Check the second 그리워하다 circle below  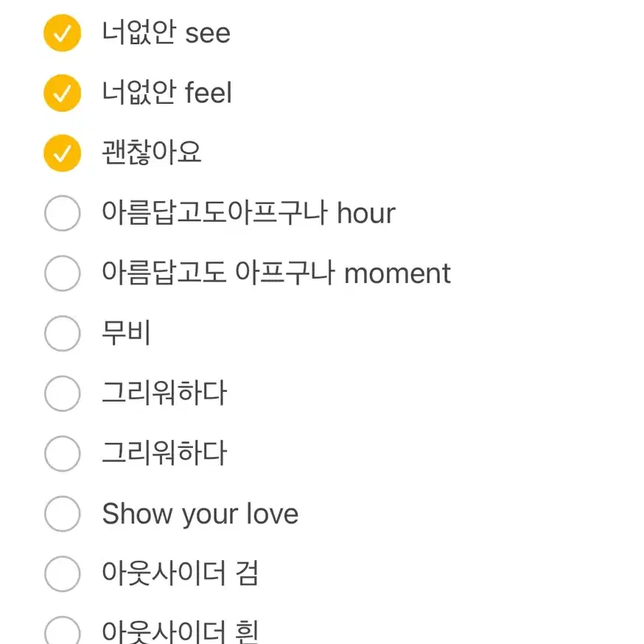[x=63, y=453]
